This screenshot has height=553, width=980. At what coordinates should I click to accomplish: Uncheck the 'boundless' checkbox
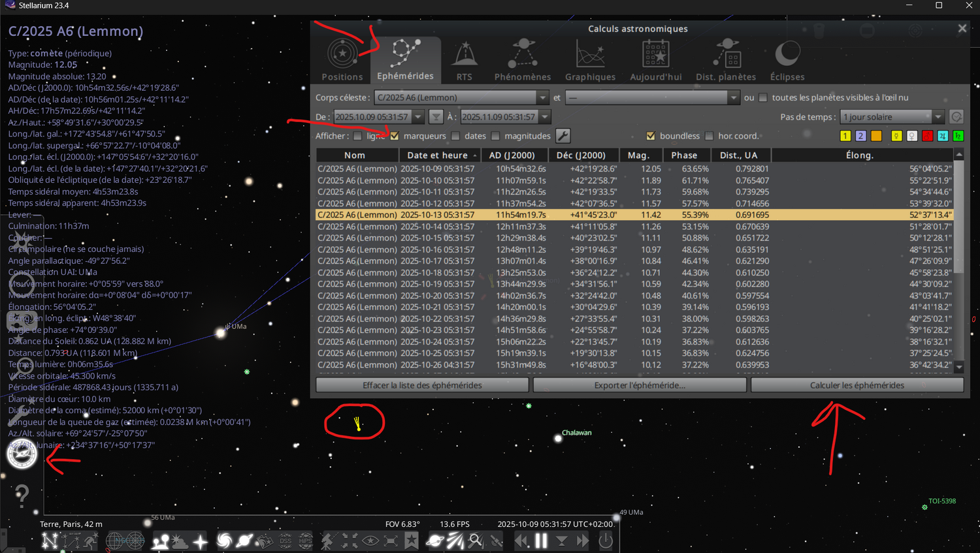pos(650,136)
